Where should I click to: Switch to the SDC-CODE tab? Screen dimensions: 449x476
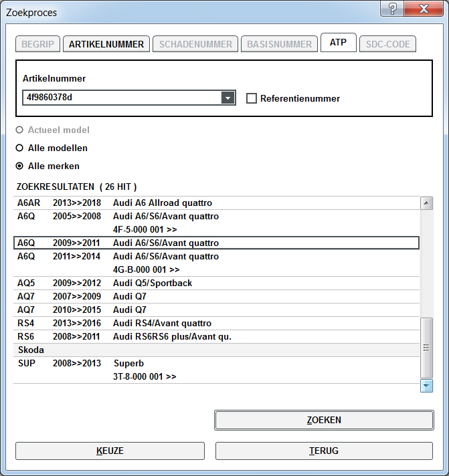point(387,44)
